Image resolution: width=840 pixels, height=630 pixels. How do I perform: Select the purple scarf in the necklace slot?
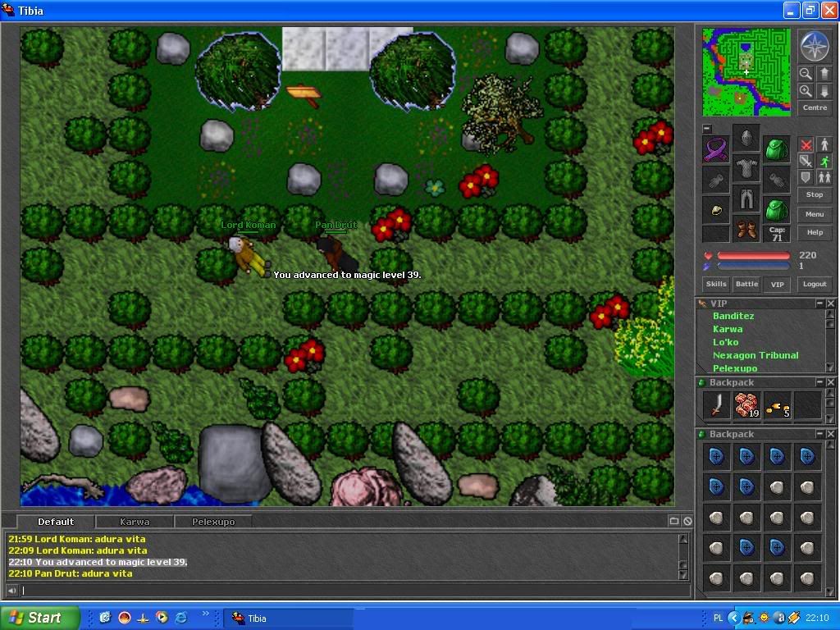(715, 149)
